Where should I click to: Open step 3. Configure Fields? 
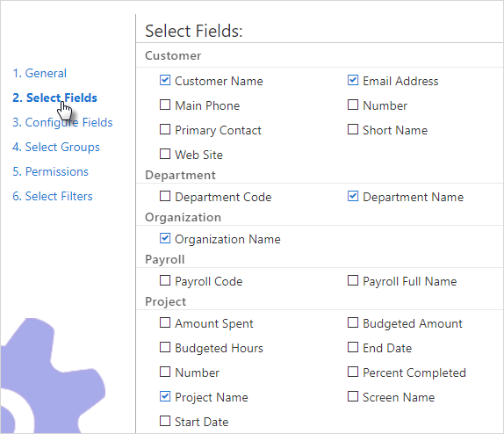click(x=62, y=123)
